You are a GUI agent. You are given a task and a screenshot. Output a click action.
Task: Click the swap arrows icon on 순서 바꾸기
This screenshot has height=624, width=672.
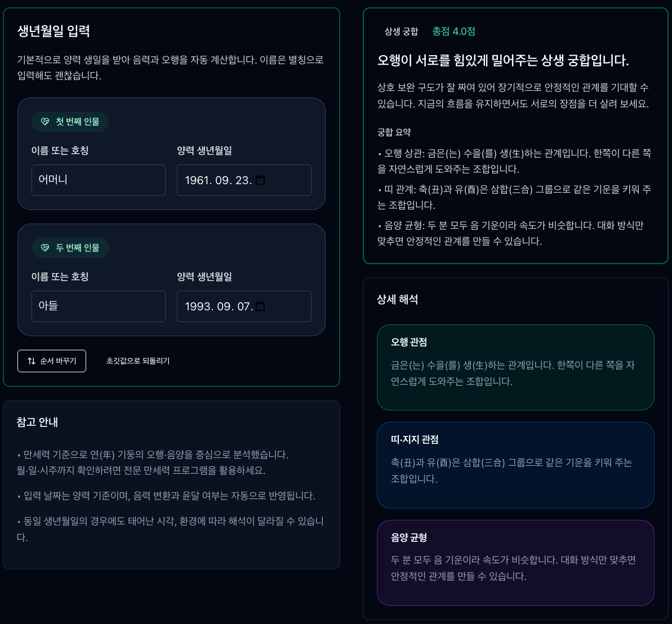tap(30, 361)
